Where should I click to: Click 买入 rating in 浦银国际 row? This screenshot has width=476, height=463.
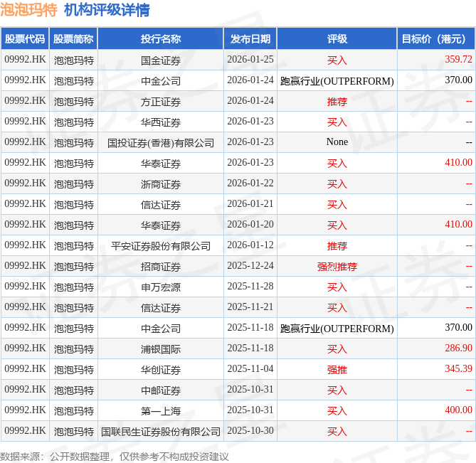coord(337,349)
